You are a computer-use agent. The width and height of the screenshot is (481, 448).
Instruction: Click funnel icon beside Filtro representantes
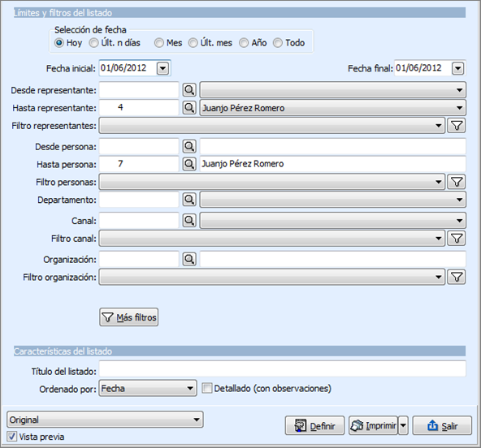coord(457,126)
